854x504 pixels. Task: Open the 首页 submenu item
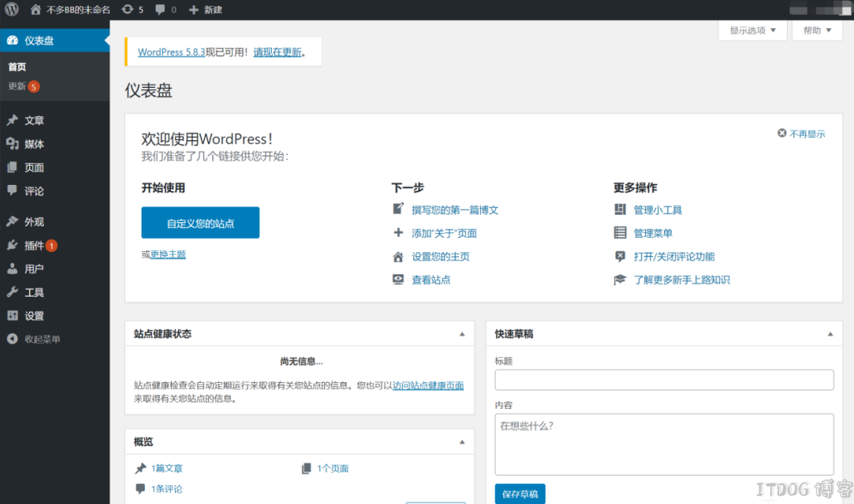point(17,67)
